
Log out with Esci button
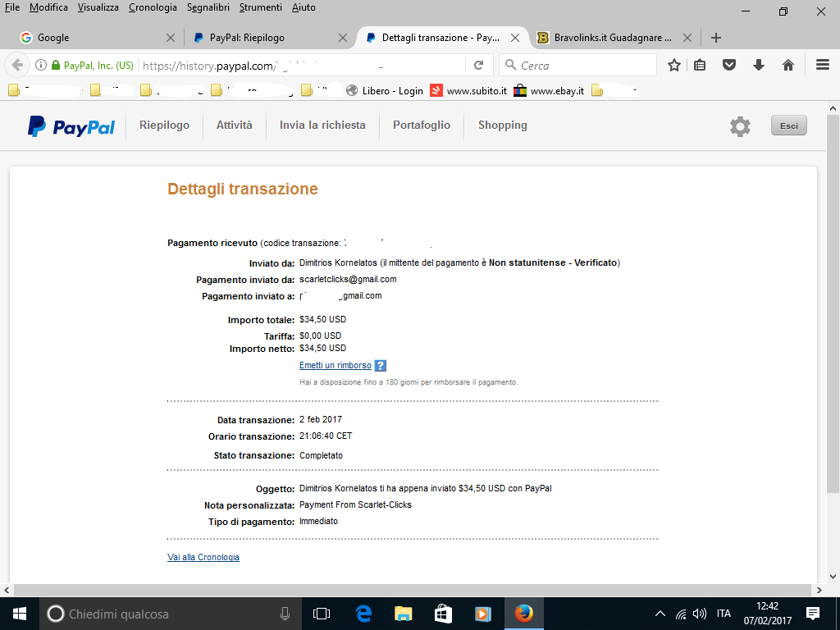[788, 126]
